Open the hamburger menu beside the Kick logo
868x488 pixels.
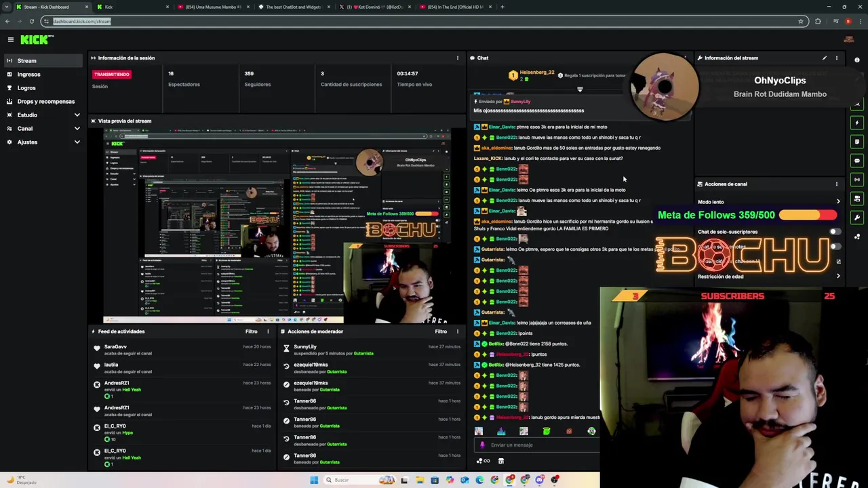click(x=10, y=40)
